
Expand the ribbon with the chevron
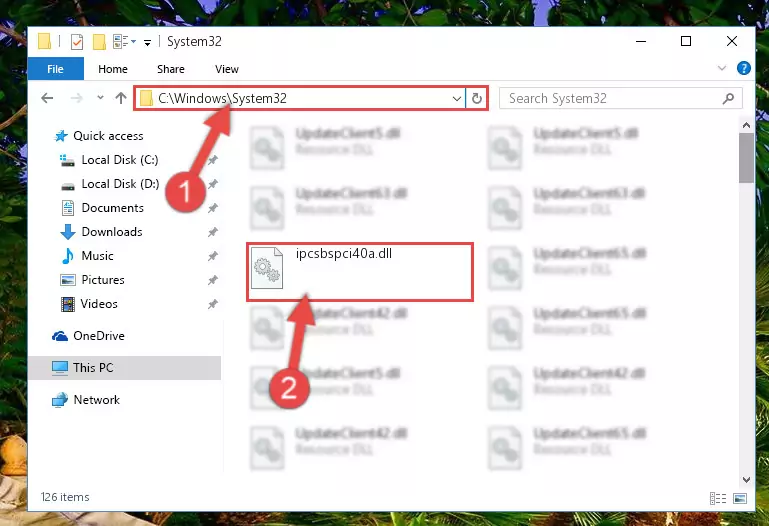tap(722, 68)
